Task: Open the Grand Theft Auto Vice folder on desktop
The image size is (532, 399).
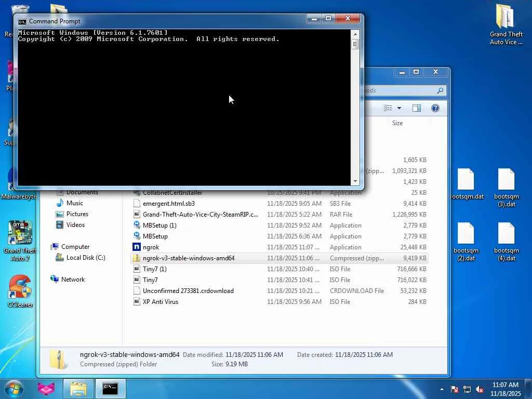Action: 506,25
